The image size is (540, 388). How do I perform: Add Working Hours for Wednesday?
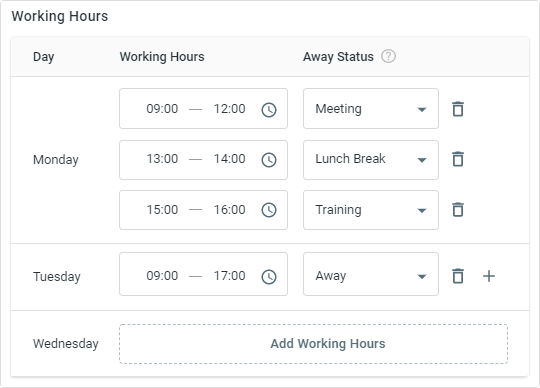(x=313, y=344)
